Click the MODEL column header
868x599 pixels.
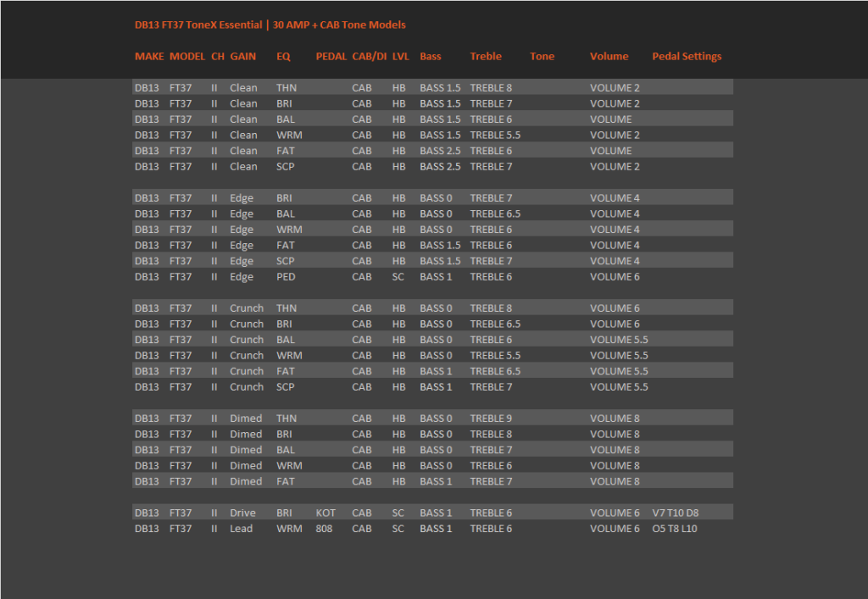coord(187,57)
